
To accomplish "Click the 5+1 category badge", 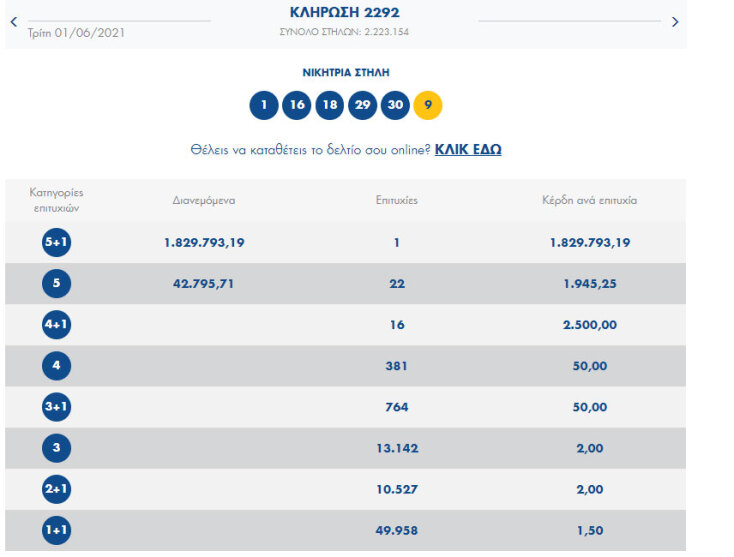I will [x=57, y=243].
